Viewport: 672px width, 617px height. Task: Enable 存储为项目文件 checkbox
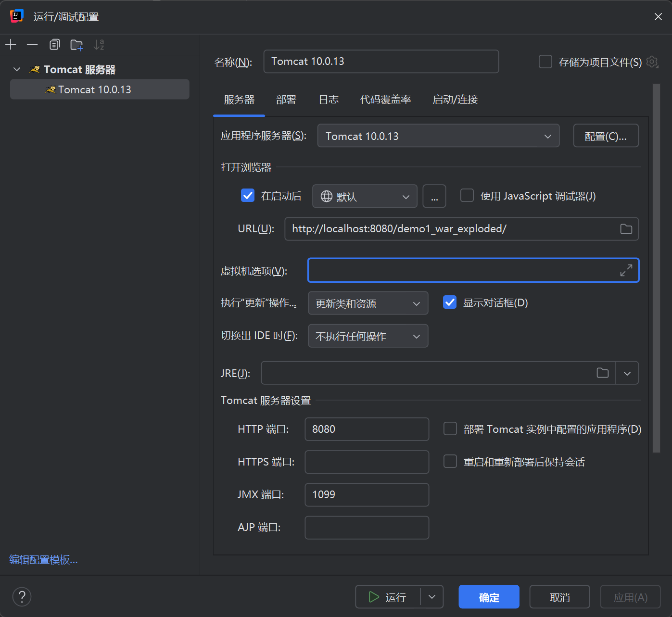(545, 62)
